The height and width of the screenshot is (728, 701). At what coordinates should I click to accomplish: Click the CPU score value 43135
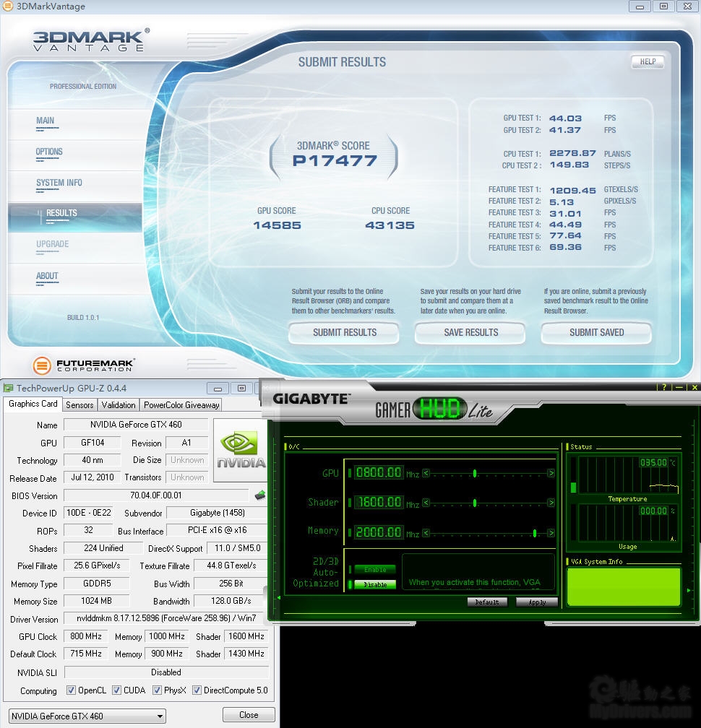pos(390,225)
